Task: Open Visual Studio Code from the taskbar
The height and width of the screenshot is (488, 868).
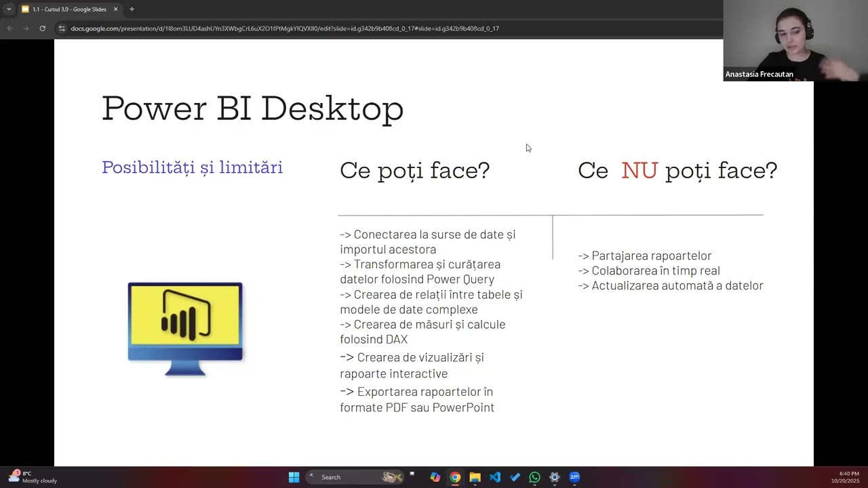Action: click(495, 477)
